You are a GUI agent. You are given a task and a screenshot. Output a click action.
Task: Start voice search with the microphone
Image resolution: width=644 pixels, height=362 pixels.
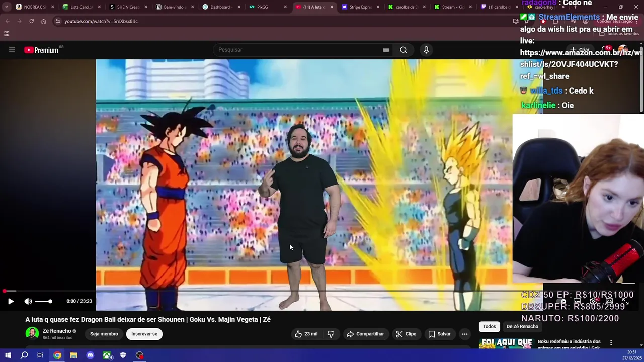(x=426, y=50)
